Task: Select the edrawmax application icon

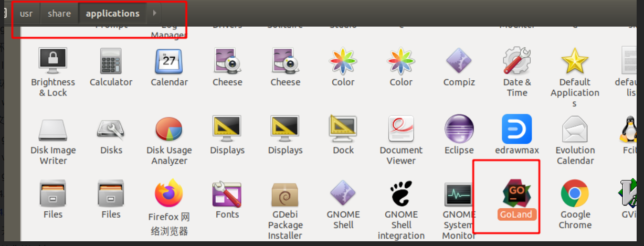Action: (x=517, y=129)
